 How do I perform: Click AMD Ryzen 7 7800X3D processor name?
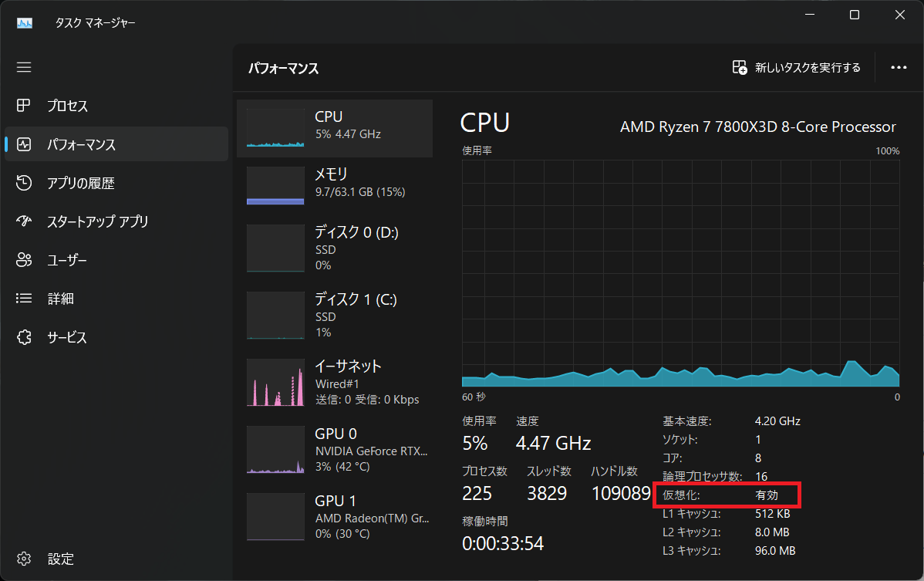pos(758,127)
